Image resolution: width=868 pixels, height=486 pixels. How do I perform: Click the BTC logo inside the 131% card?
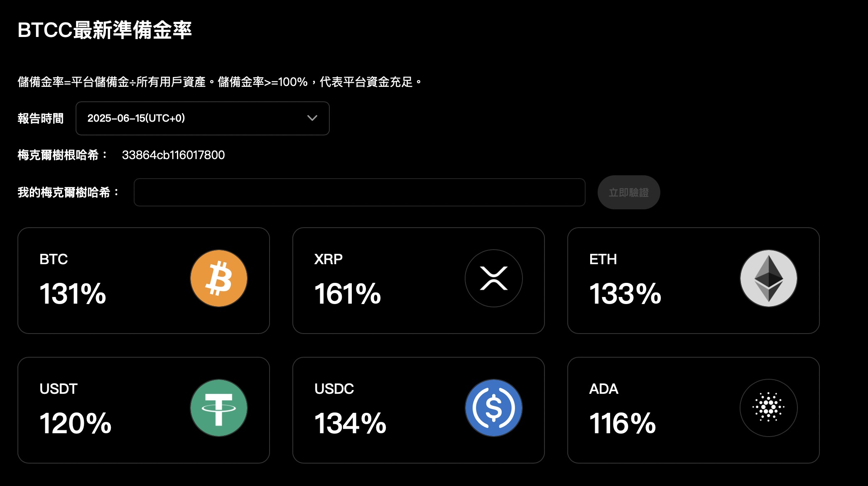tap(219, 278)
